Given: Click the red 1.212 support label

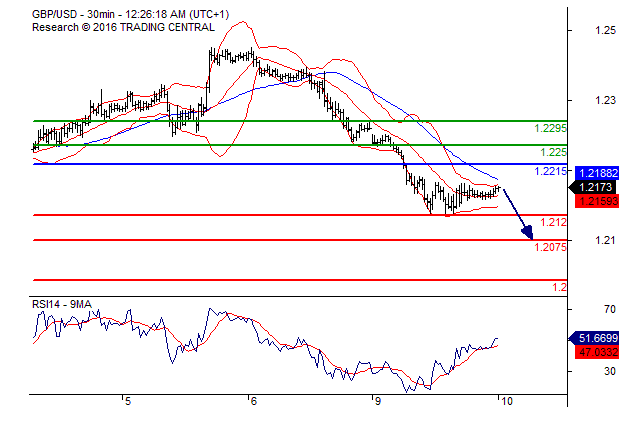Looking at the screenshot, I should (x=554, y=222).
